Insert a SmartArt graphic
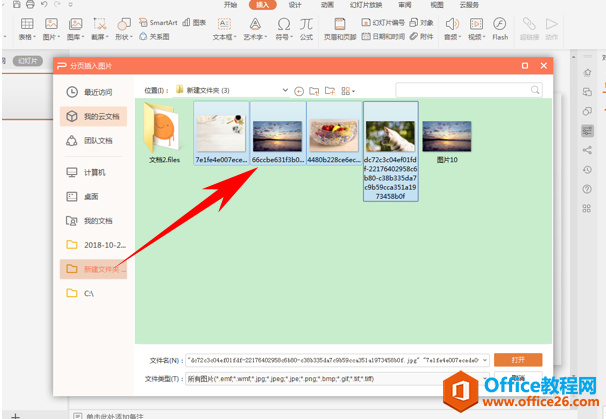This screenshot has height=419, width=606. point(158,22)
